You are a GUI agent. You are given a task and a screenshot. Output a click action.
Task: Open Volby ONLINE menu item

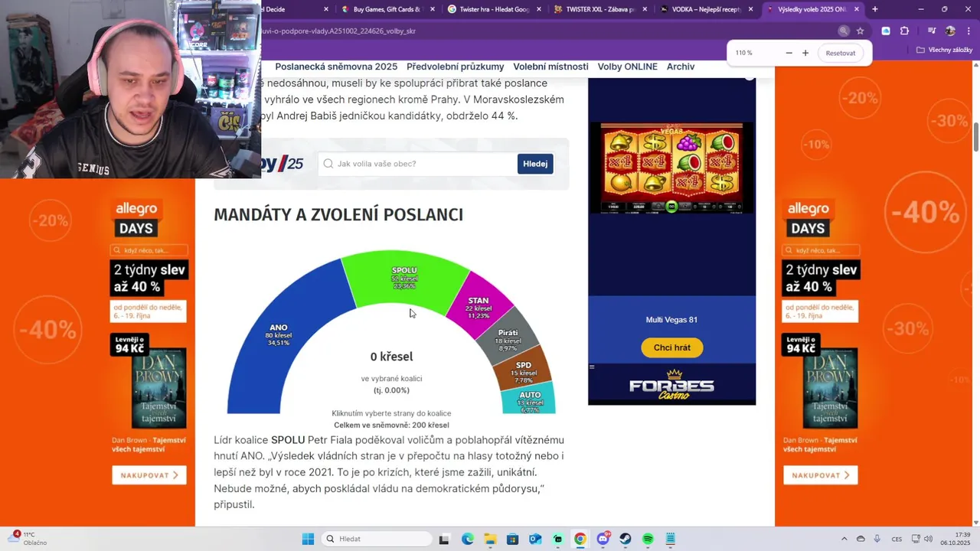[x=627, y=67]
